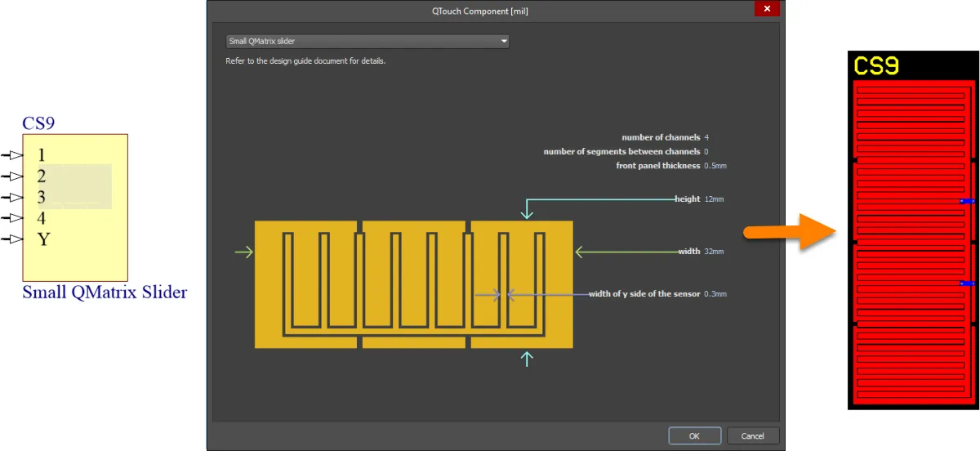Click the Cancel button
Viewport: 980px width, 451px height.
[753, 436]
